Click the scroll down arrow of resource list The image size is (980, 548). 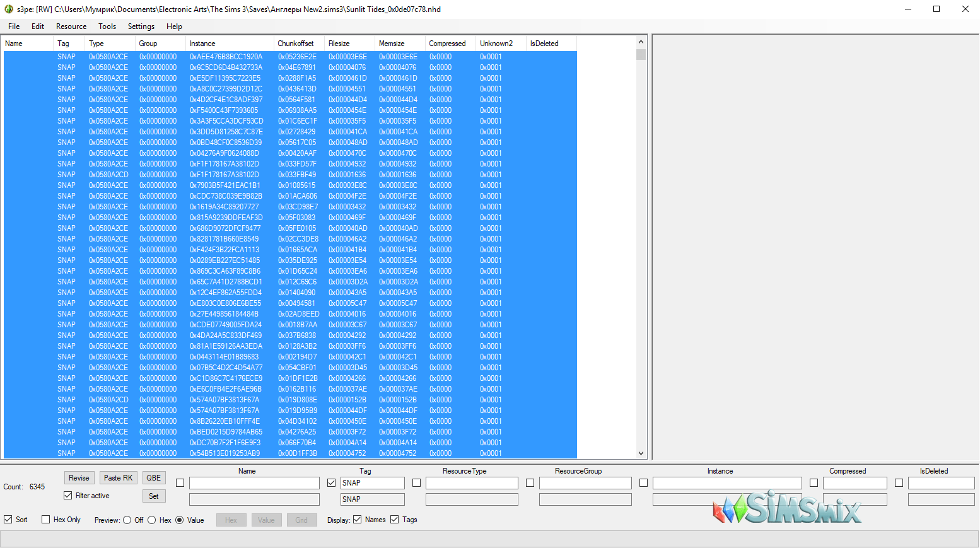641,453
